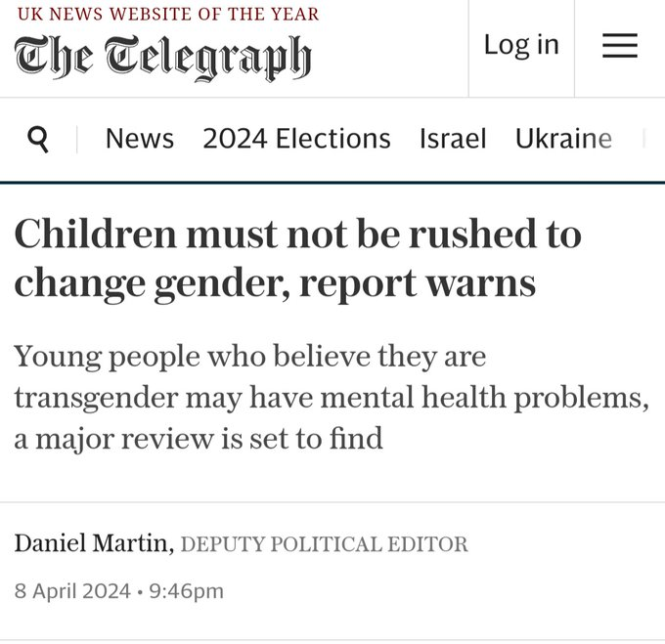Click 'Young people who believe they are' line
Viewport: 665px width, 644px height.
[x=250, y=357]
